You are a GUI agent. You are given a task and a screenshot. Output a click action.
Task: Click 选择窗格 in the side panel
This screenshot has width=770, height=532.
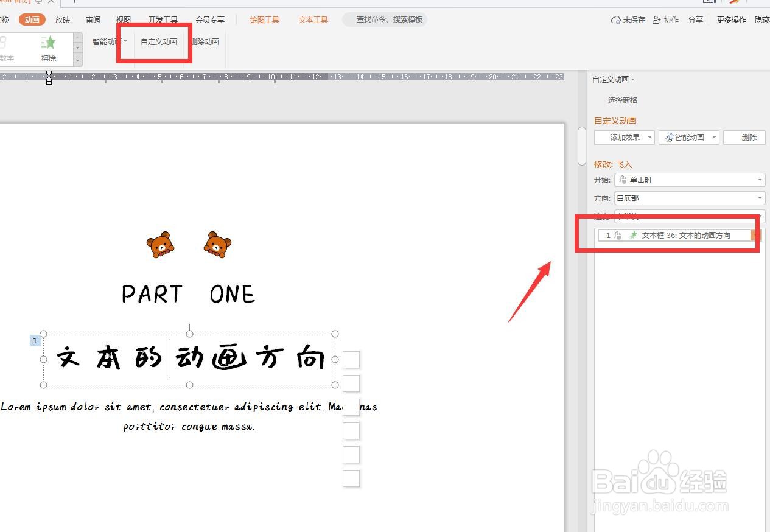[623, 100]
